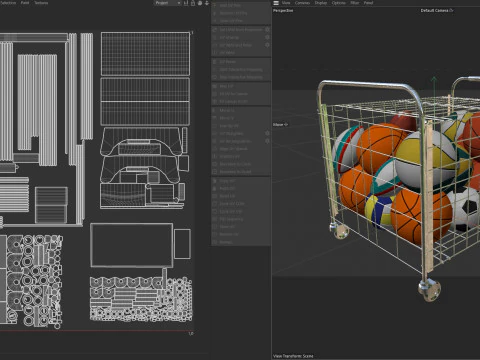The image size is (480, 360).
Task: Click the orange basketball at cart front
Action: click(x=420, y=217)
